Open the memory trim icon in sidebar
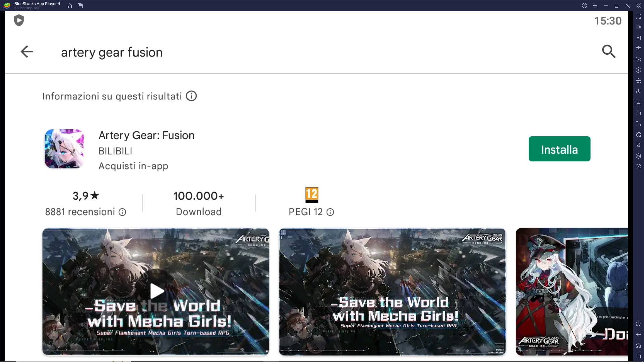 638,81
